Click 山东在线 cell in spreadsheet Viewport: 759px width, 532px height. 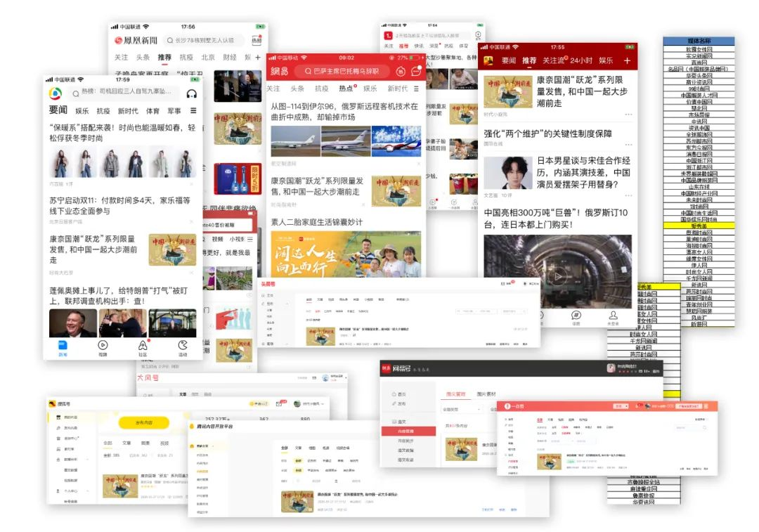pyautogui.click(x=699, y=186)
